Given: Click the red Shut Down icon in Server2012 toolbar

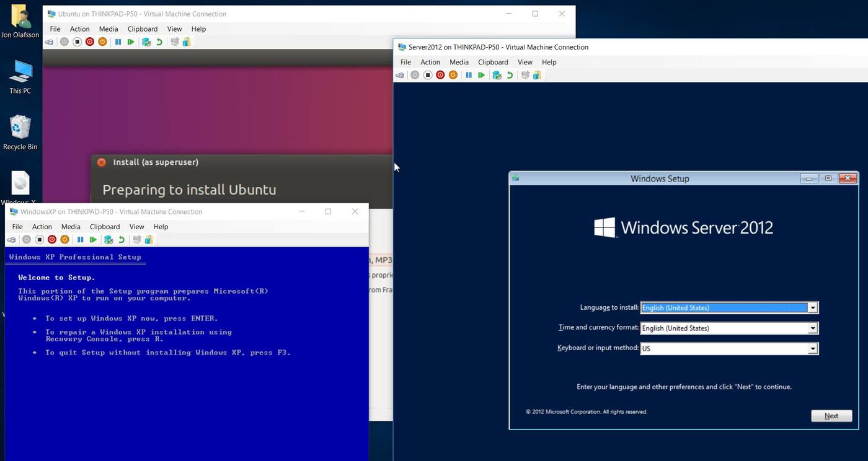Looking at the screenshot, I should 440,75.
